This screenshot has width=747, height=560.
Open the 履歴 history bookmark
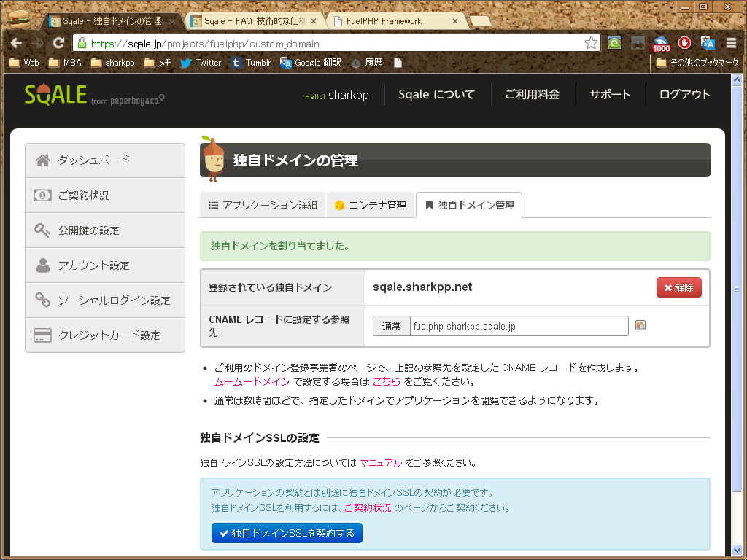coord(366,63)
